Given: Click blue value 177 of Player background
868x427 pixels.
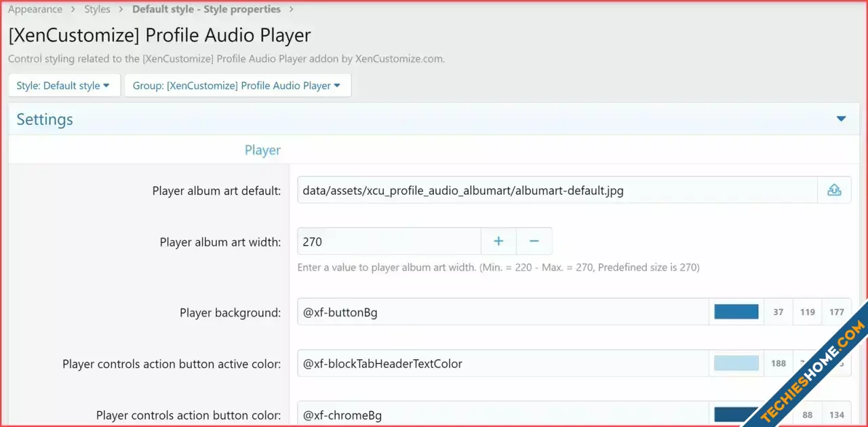Looking at the screenshot, I should [x=836, y=312].
